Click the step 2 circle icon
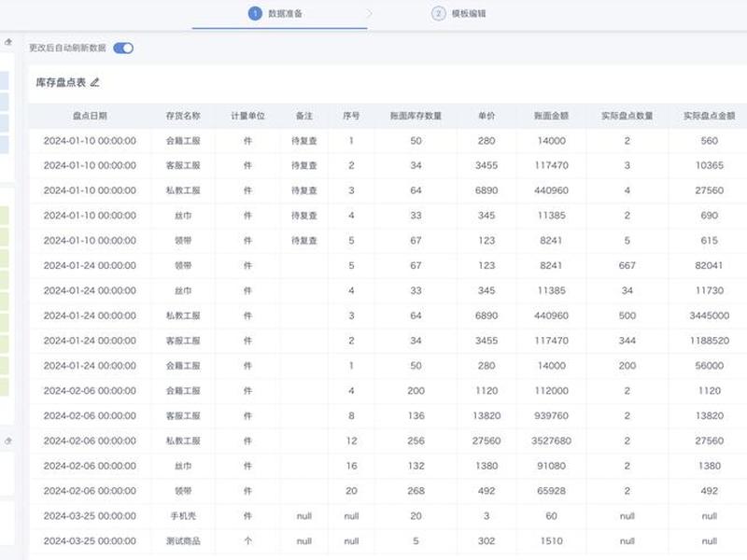The image size is (747, 560). click(x=438, y=13)
